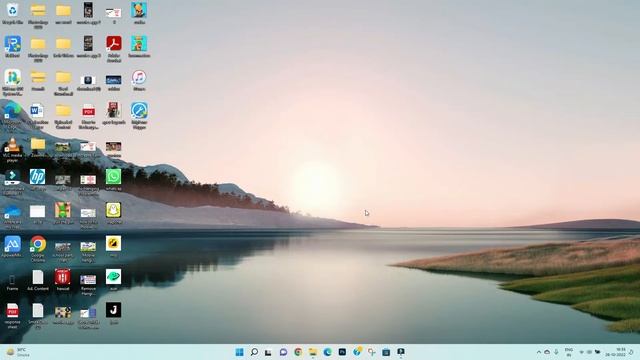Open the iTunes desktop shortcut
The image size is (640, 360).
click(x=139, y=80)
